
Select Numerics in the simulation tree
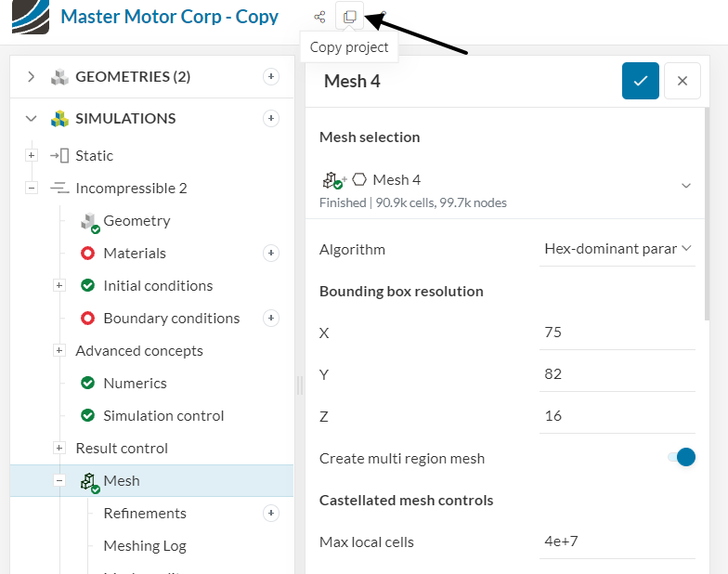tap(135, 383)
